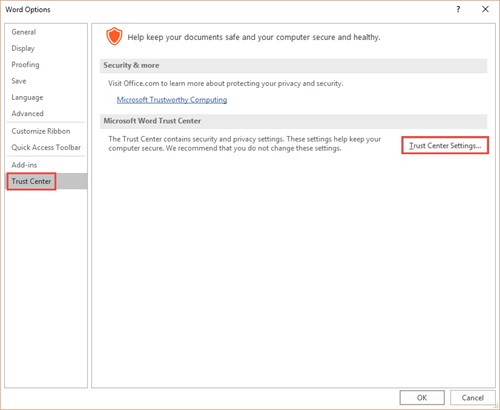Open the help question mark icon

click(x=458, y=9)
